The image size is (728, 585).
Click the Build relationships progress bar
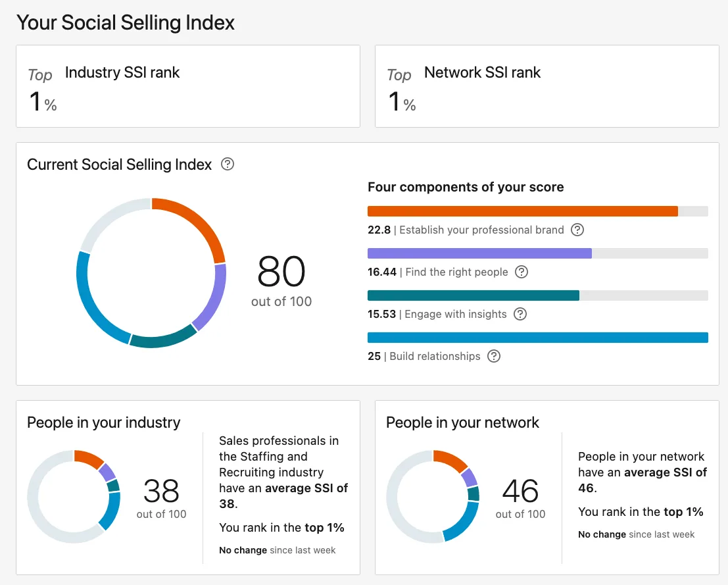[537, 337]
